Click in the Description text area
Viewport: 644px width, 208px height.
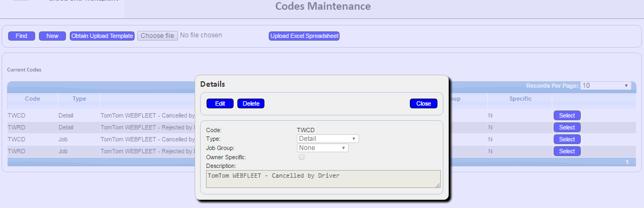[x=323, y=179]
